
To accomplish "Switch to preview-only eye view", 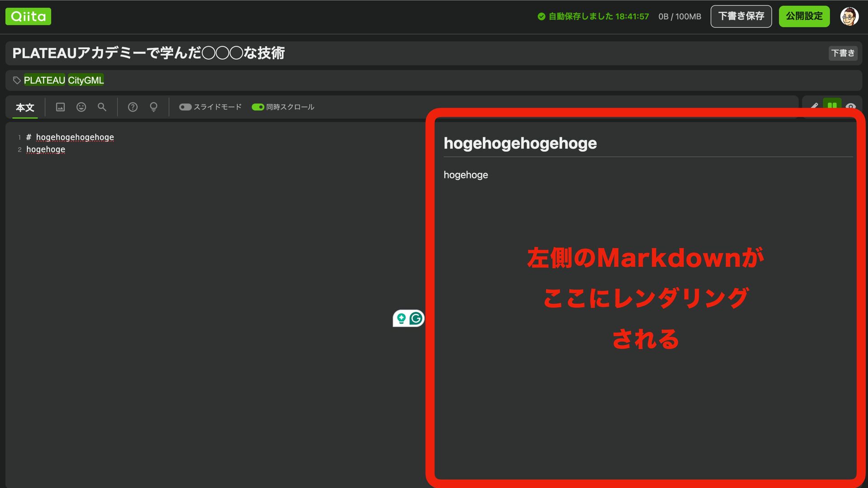I will coord(850,106).
